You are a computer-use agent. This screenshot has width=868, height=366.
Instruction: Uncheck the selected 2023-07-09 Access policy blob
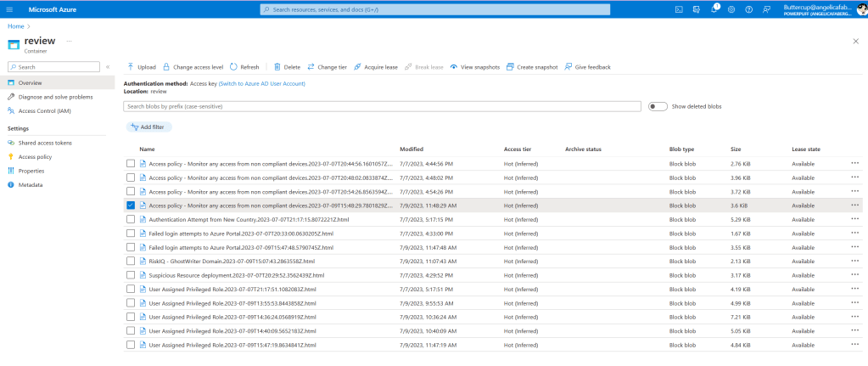[x=130, y=205]
